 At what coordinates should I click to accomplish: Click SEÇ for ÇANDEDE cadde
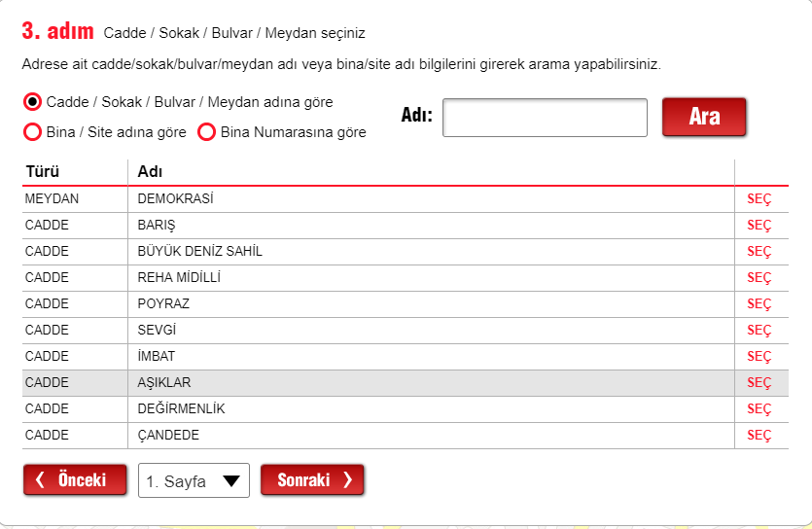(759, 436)
